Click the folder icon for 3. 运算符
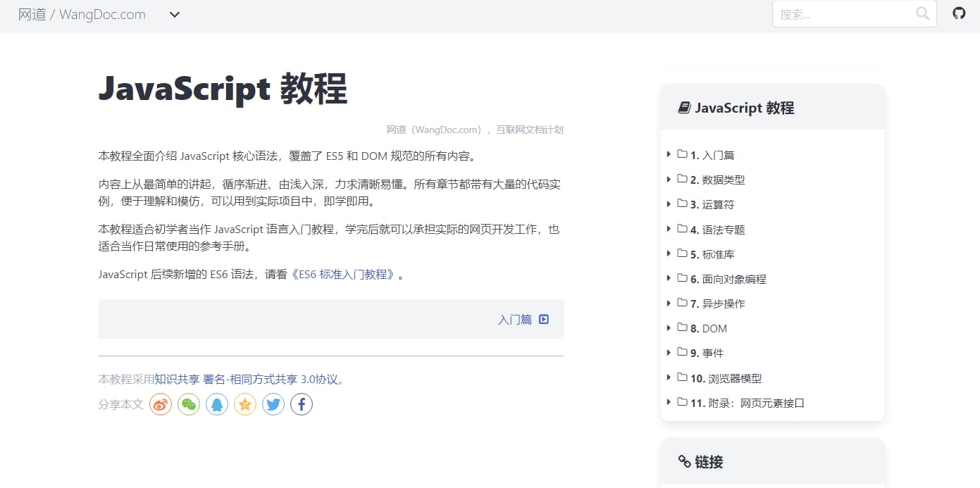This screenshot has height=488, width=980. [x=682, y=204]
